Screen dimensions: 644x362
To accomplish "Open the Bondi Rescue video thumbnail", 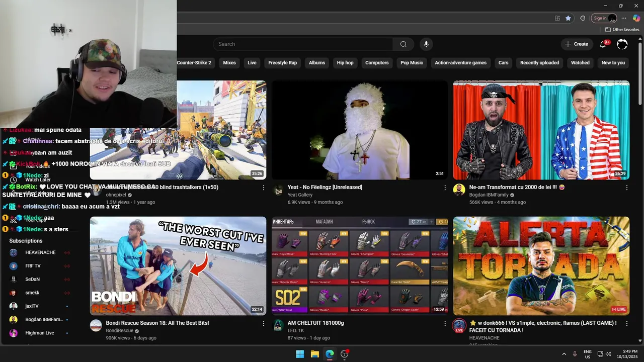I will coord(178,266).
